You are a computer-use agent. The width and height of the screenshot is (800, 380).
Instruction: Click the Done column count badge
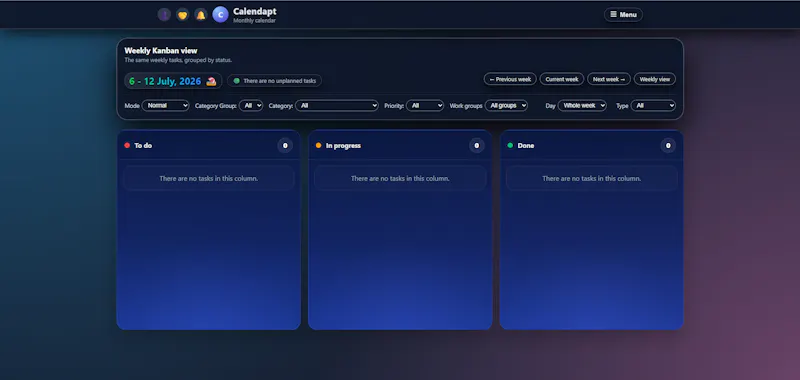pyautogui.click(x=668, y=145)
